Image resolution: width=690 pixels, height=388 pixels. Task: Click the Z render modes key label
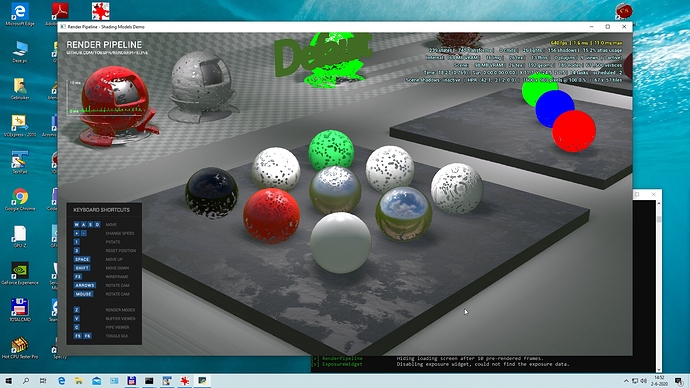click(x=77, y=310)
